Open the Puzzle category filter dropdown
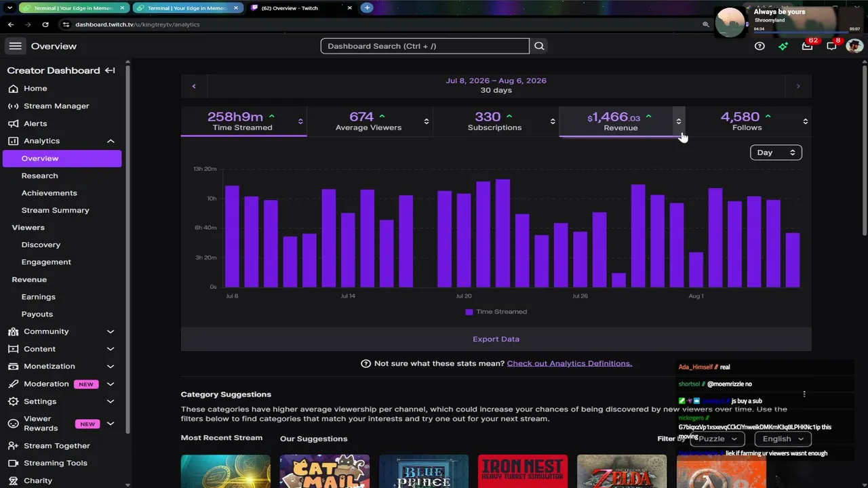 tap(717, 439)
